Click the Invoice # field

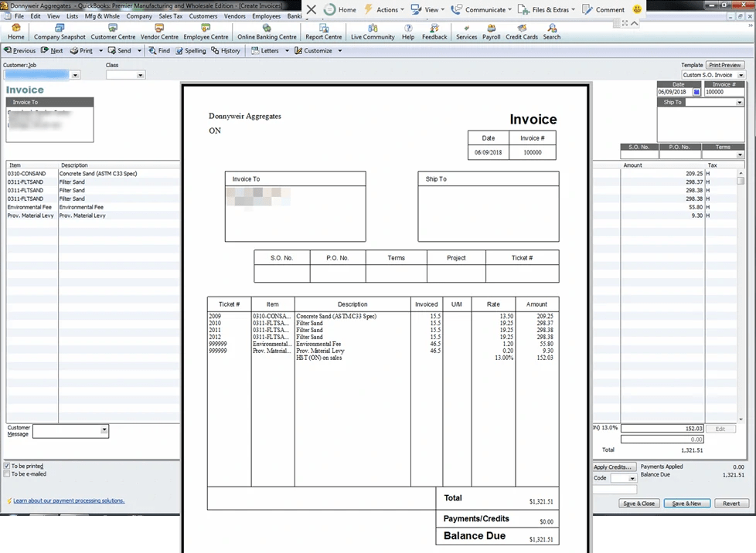pos(724,92)
